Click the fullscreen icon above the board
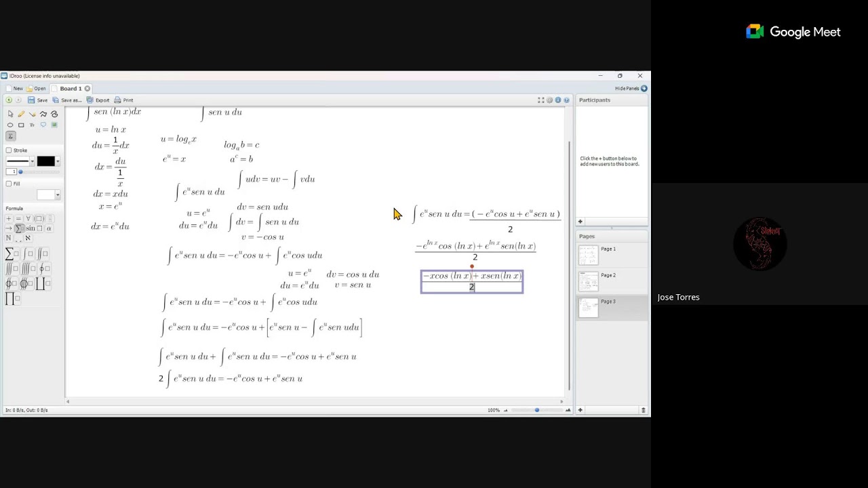The height and width of the screenshot is (488, 868). pyautogui.click(x=541, y=100)
